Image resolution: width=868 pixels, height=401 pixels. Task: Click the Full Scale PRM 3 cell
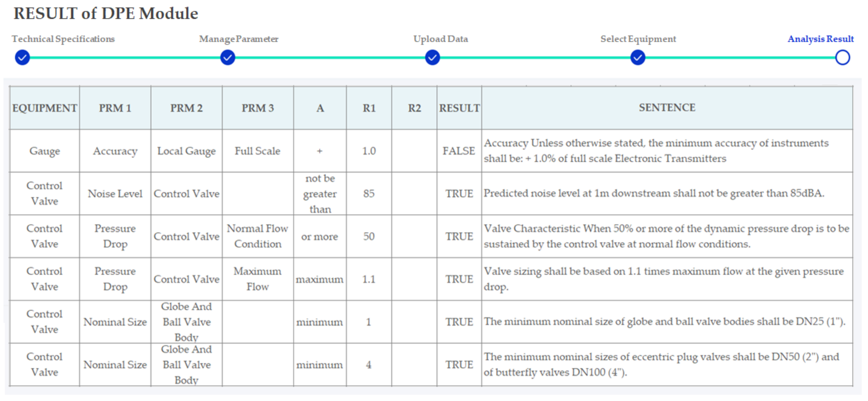257,151
